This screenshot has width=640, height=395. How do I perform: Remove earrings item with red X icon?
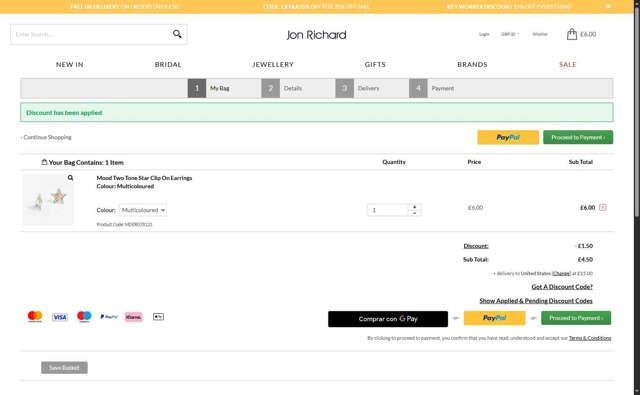pyautogui.click(x=602, y=207)
